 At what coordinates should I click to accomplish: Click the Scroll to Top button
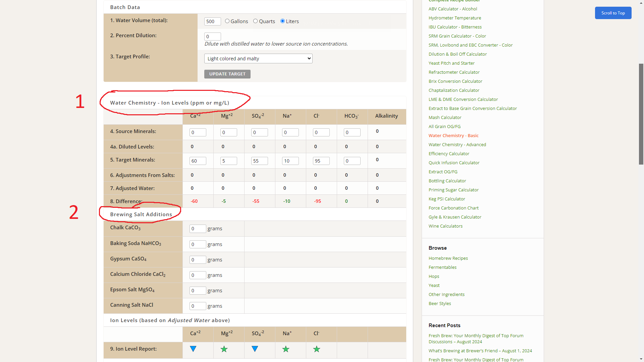613,13
